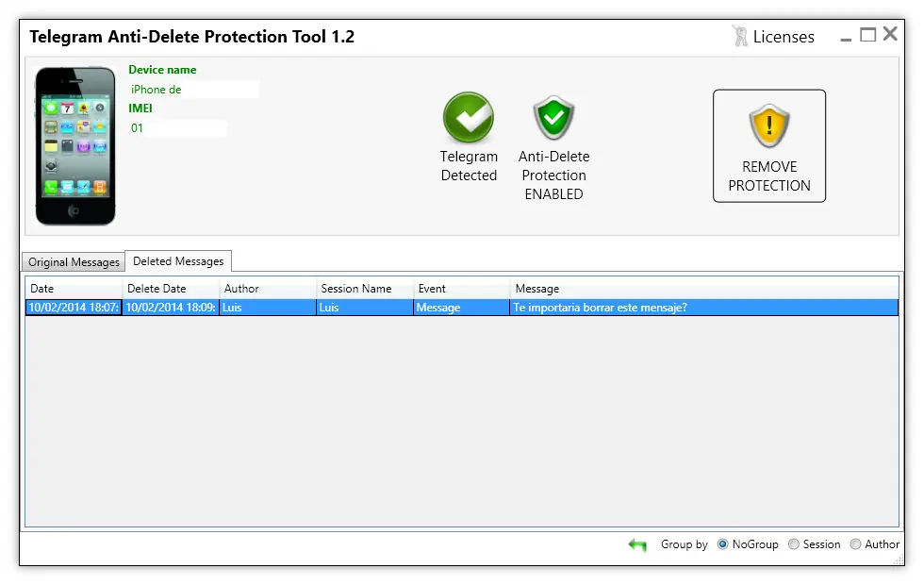Sort by the Event column header
This screenshot has width=924, height=585.
(462, 289)
